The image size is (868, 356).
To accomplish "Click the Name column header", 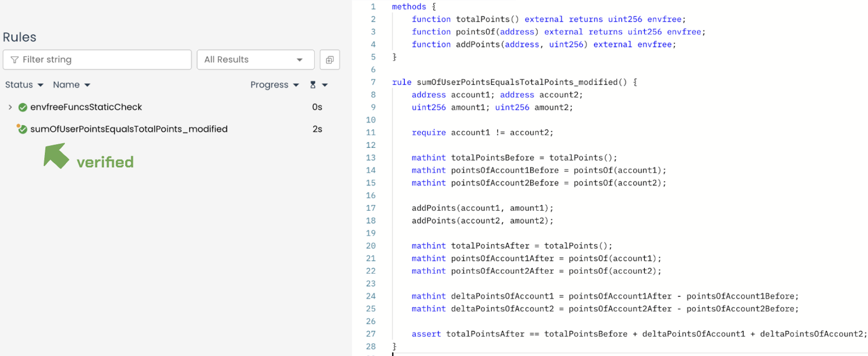I will (66, 85).
